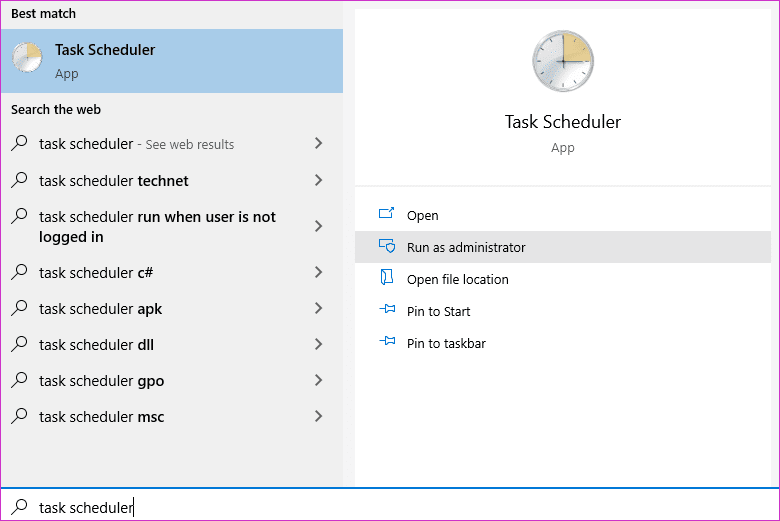Click search icon beside 'task scheduler msc'
The height and width of the screenshot is (521, 780).
[x=19, y=416]
